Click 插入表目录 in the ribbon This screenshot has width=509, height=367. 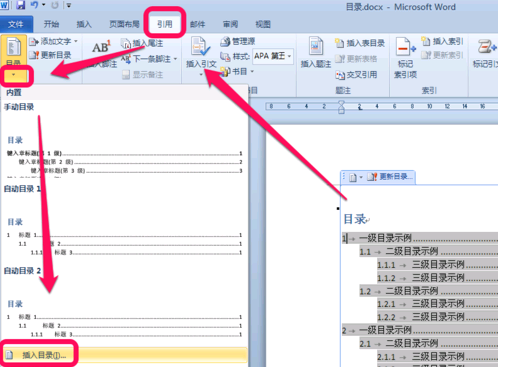(360, 43)
